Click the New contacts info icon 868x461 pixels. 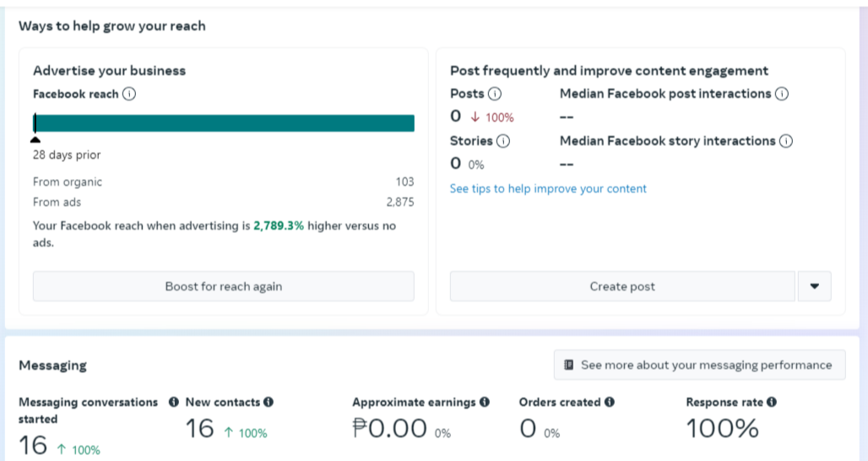[x=269, y=403]
